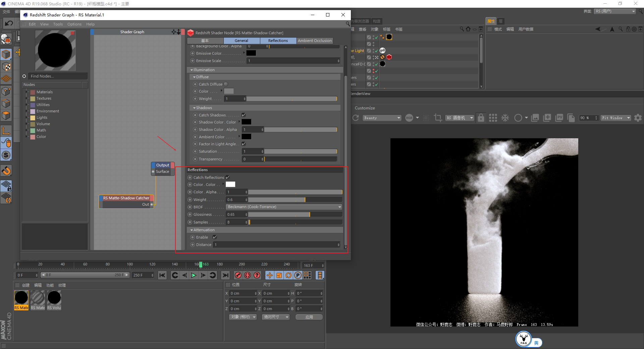Collapse the Attenuation section
This screenshot has height=349, width=644.
(192, 230)
